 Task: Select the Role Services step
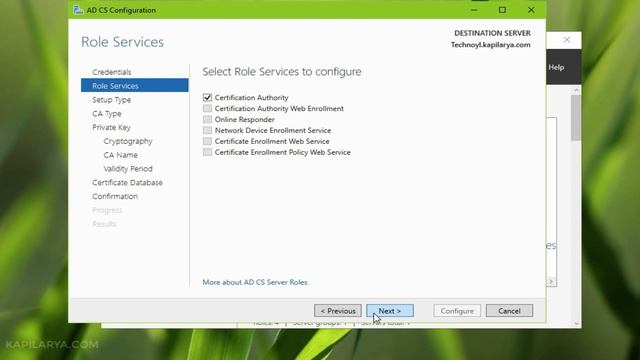tap(135, 86)
